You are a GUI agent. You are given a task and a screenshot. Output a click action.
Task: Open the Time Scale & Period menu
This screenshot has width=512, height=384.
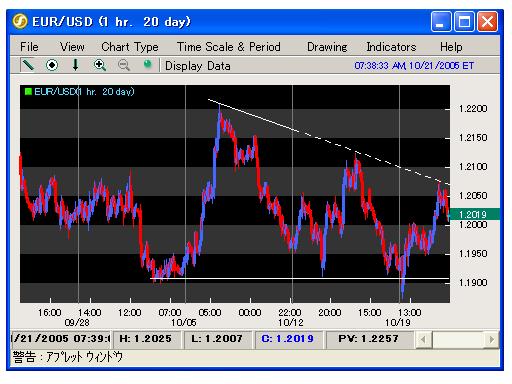228,47
